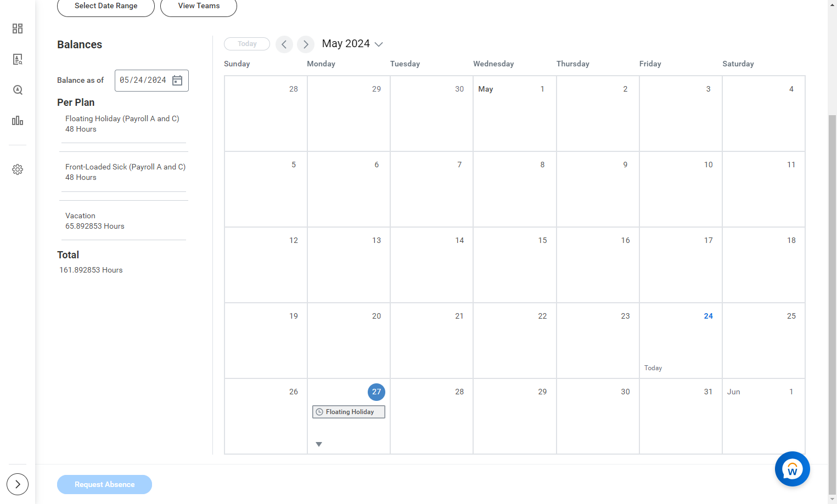The height and width of the screenshot is (504, 837).
Task: Select May 10 on the calendar
Action: pyautogui.click(x=681, y=189)
